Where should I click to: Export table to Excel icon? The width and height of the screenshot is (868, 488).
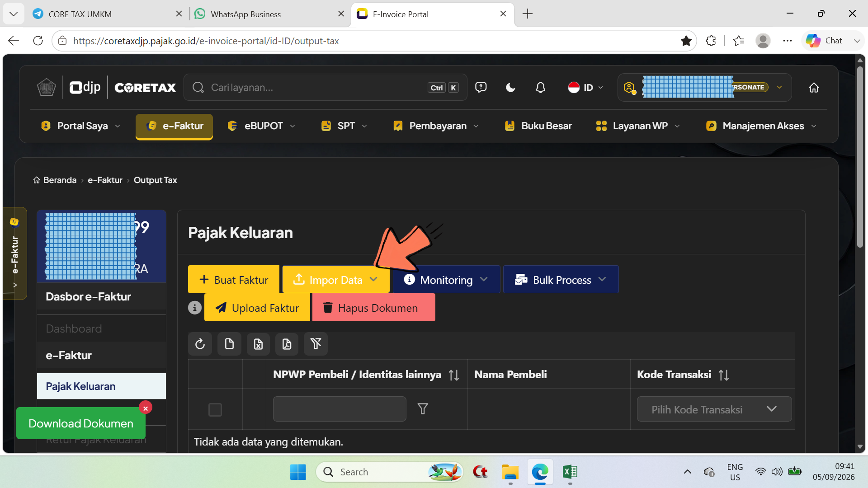click(x=258, y=344)
